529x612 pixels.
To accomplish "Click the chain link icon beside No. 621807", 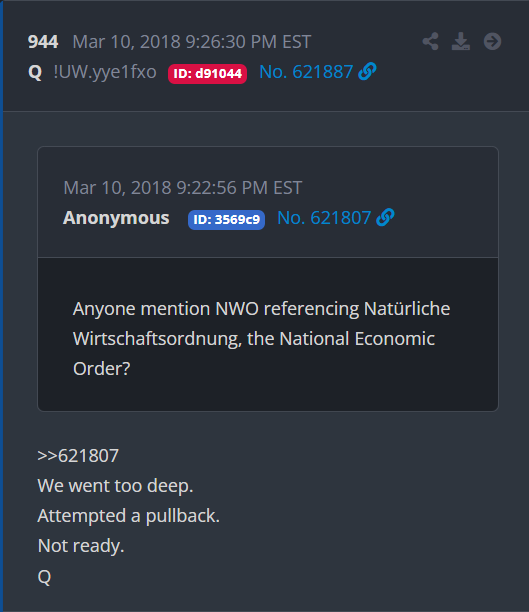I will pos(385,217).
